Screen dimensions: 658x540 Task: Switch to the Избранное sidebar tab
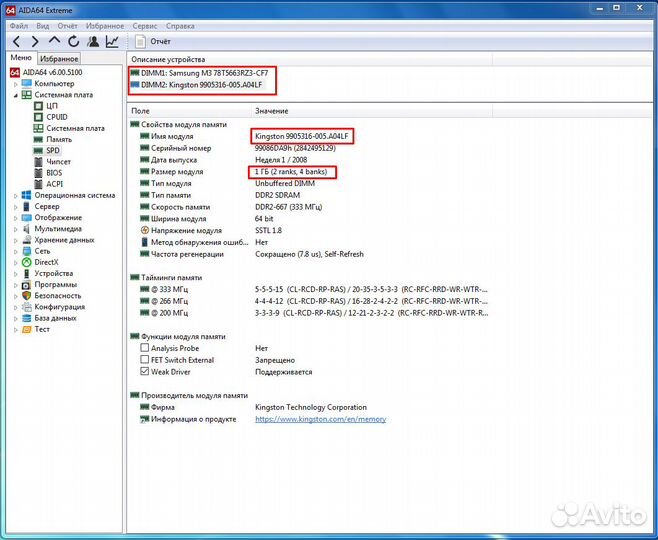tap(59, 59)
